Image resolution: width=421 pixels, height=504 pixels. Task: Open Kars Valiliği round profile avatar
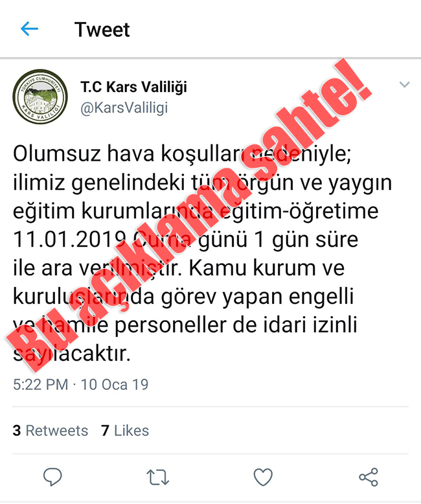point(41,97)
